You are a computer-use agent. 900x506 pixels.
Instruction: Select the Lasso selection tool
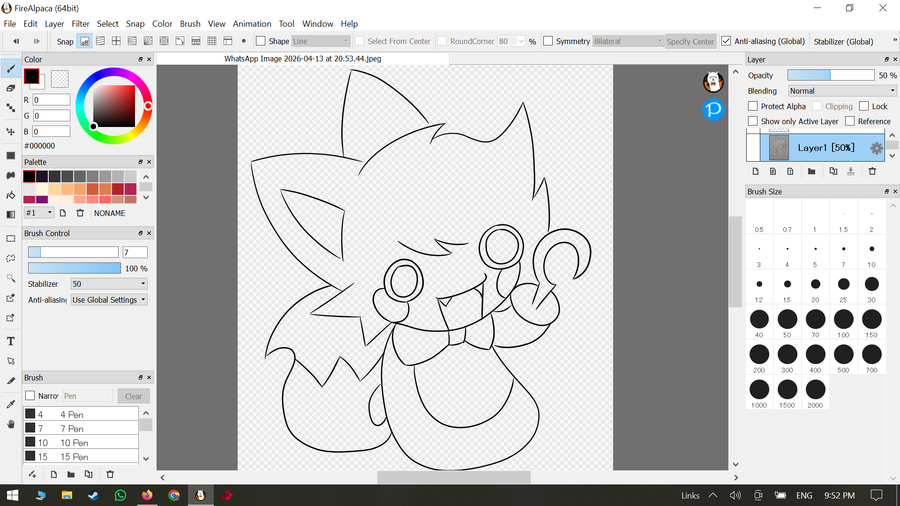tap(10, 258)
